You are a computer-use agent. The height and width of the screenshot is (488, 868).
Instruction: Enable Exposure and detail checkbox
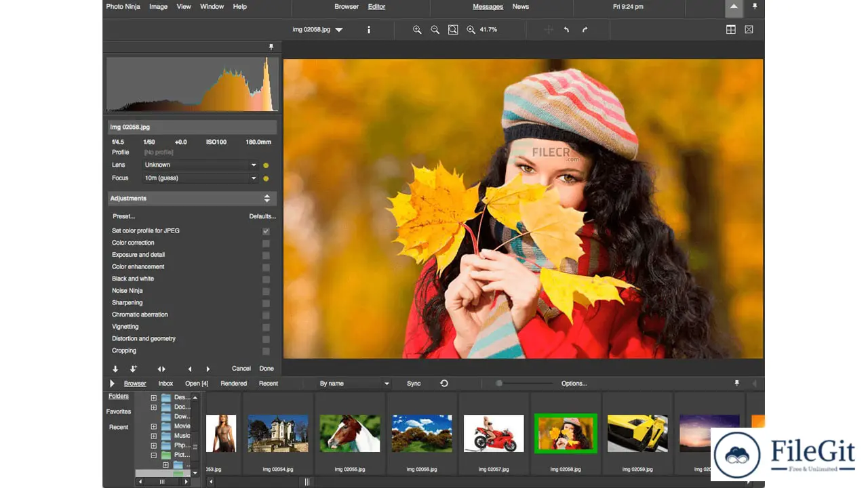point(266,256)
